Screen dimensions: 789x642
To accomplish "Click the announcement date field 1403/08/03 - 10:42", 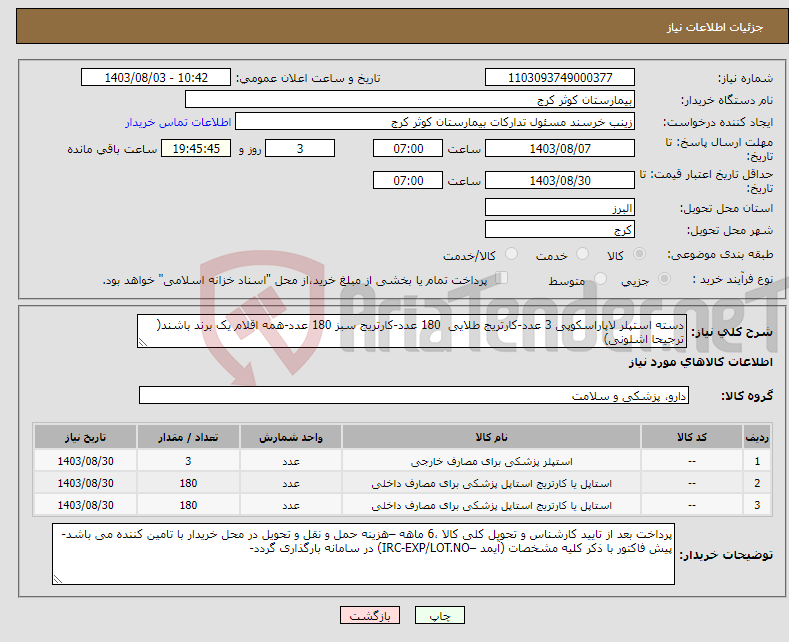I will pyautogui.click(x=155, y=77).
